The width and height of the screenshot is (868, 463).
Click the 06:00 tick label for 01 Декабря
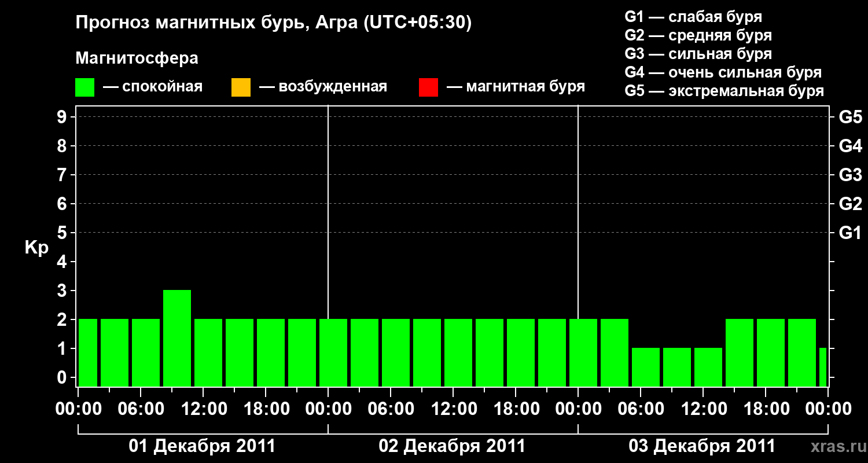pos(141,409)
